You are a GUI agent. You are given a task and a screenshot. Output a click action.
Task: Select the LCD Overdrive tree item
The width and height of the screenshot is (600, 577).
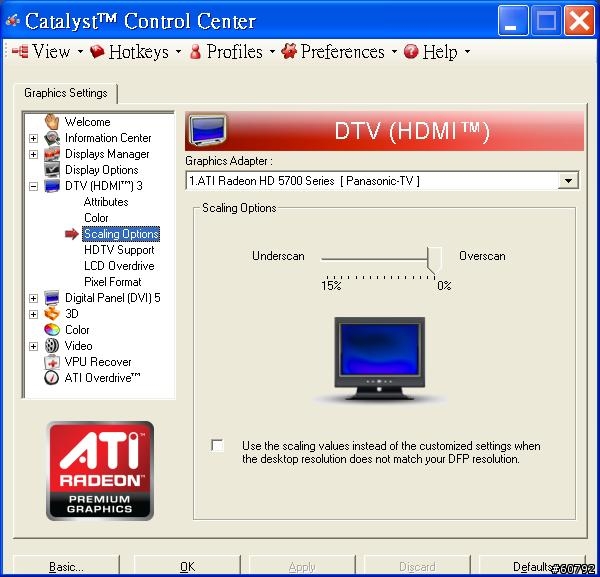click(x=119, y=266)
